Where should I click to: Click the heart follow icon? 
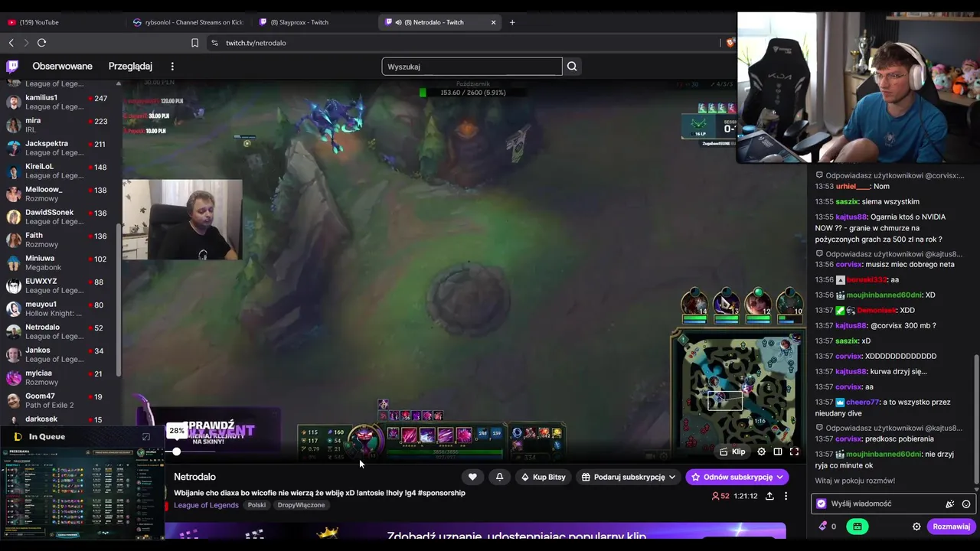click(x=472, y=477)
